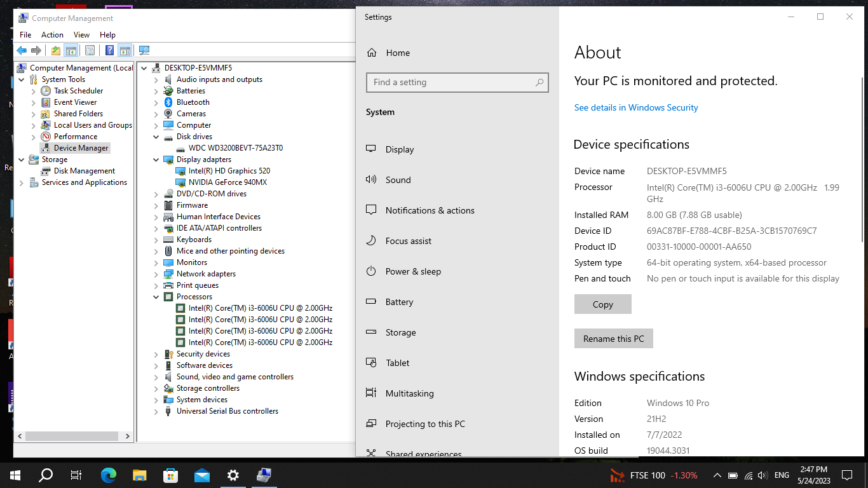Screen dimensions: 868x488
Task: Toggle the Show/Hide Console Tree toolbar button
Action: pyautogui.click(x=71, y=51)
